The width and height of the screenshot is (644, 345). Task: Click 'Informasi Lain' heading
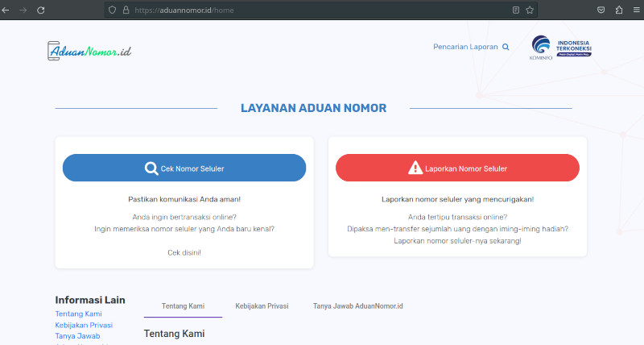pyautogui.click(x=90, y=300)
